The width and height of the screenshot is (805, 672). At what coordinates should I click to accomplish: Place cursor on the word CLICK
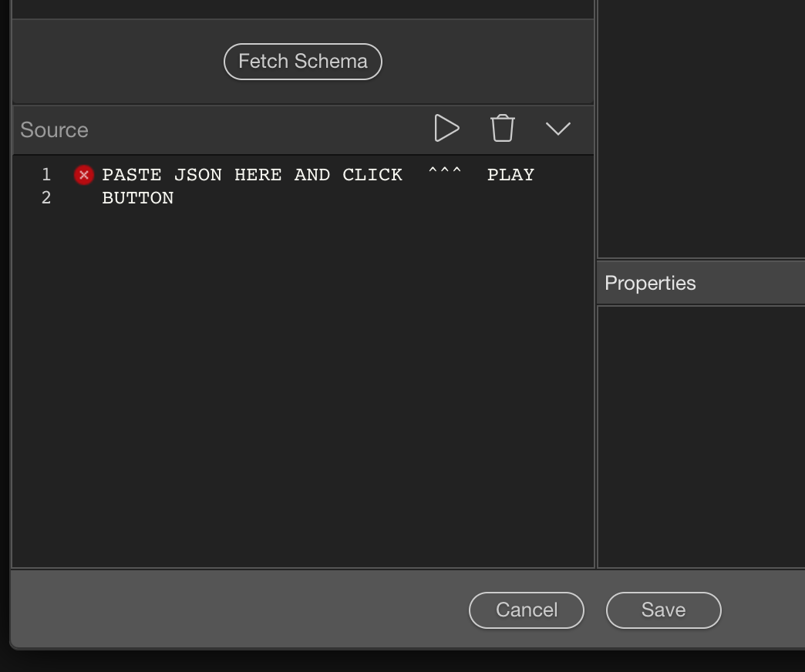(372, 175)
